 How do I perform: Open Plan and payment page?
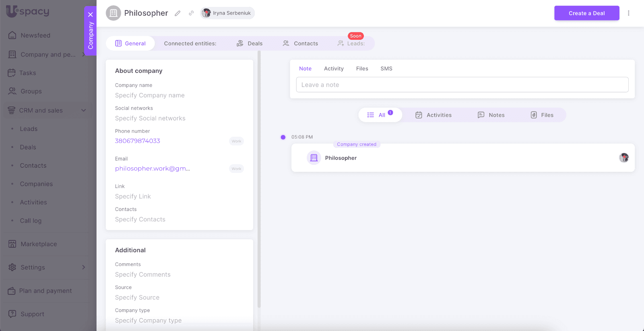point(45,291)
